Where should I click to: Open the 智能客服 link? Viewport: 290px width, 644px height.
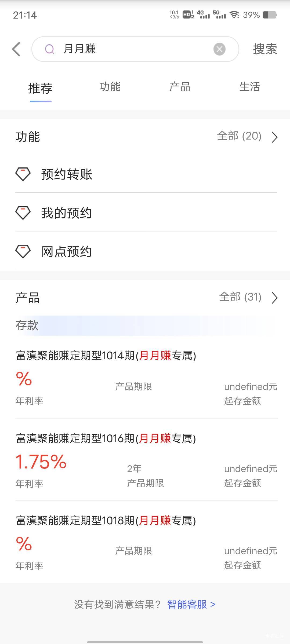191,605
